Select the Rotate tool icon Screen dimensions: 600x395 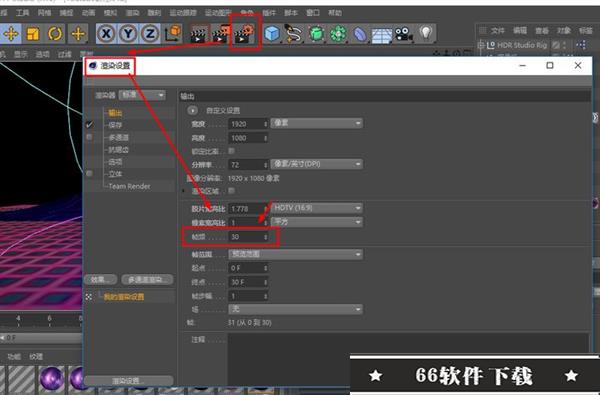coord(55,34)
